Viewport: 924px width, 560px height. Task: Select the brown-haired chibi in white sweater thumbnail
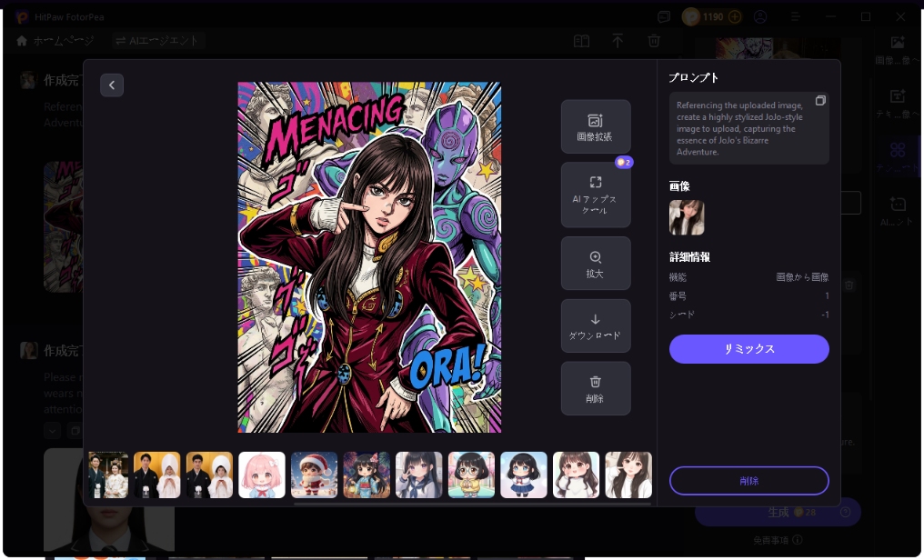coord(577,475)
